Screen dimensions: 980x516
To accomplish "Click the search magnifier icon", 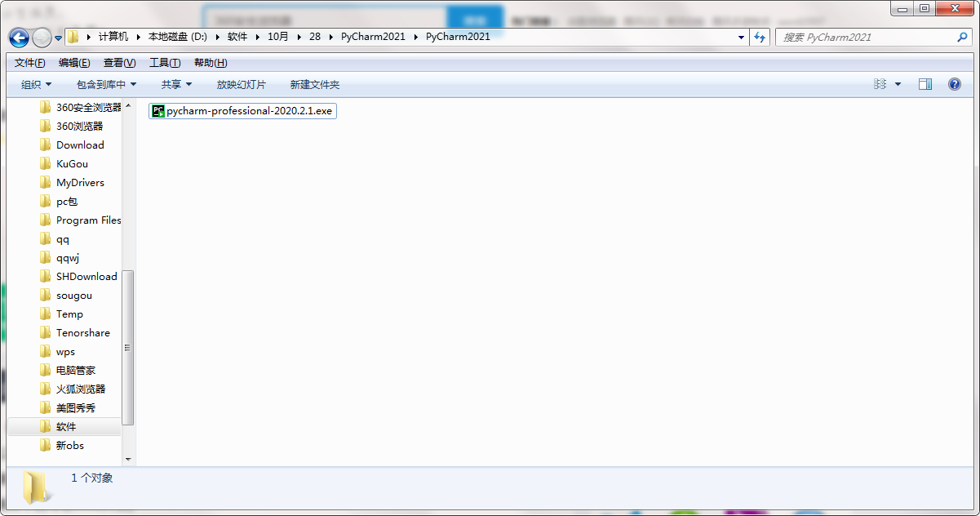I will point(962,37).
